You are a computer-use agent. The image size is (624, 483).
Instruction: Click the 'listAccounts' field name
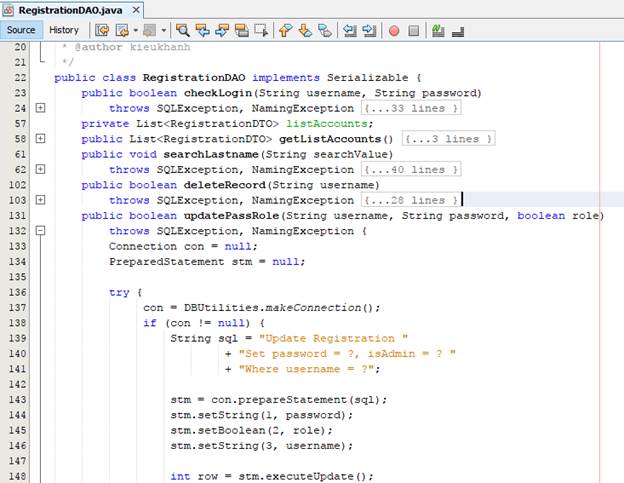tap(327, 124)
